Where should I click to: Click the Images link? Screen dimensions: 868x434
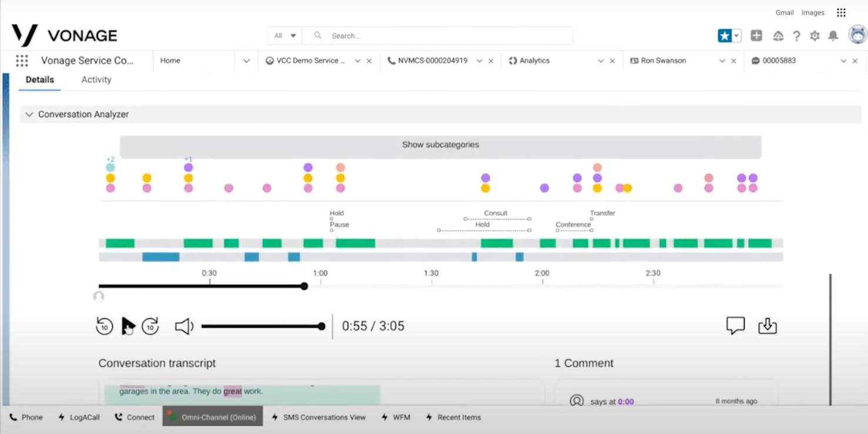pos(813,12)
